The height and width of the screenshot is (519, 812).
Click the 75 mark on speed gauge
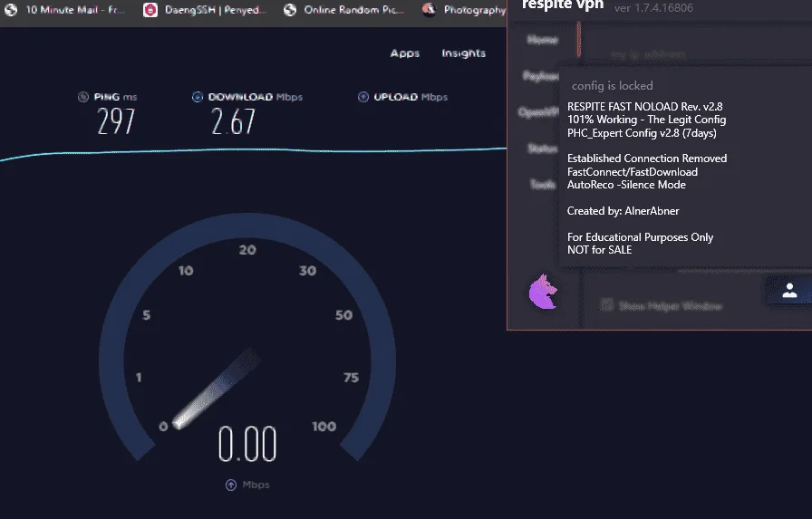point(351,378)
